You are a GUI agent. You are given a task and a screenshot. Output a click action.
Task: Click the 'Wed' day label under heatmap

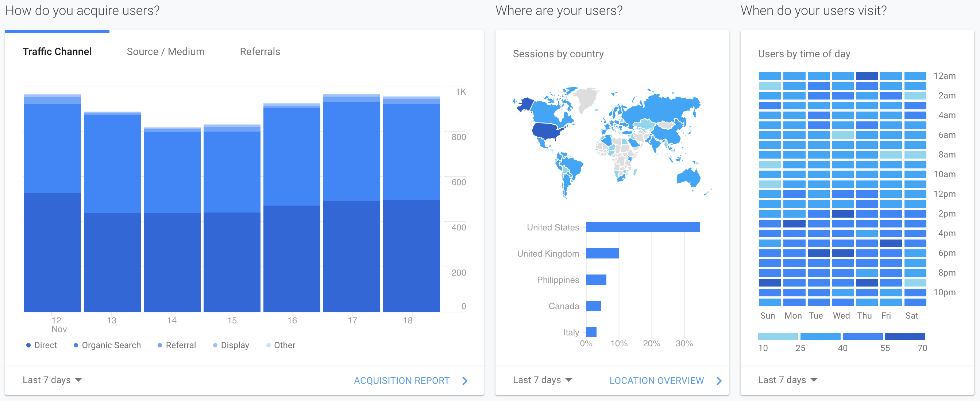[x=841, y=315]
